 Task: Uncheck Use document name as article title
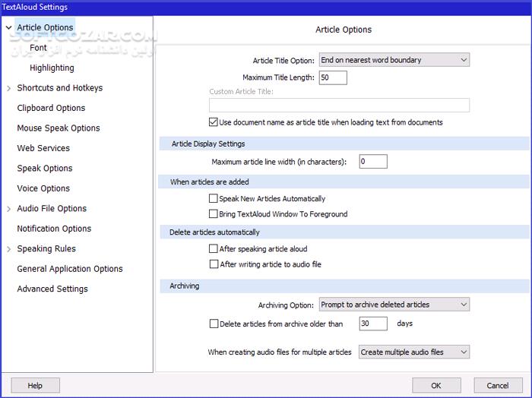click(214, 122)
